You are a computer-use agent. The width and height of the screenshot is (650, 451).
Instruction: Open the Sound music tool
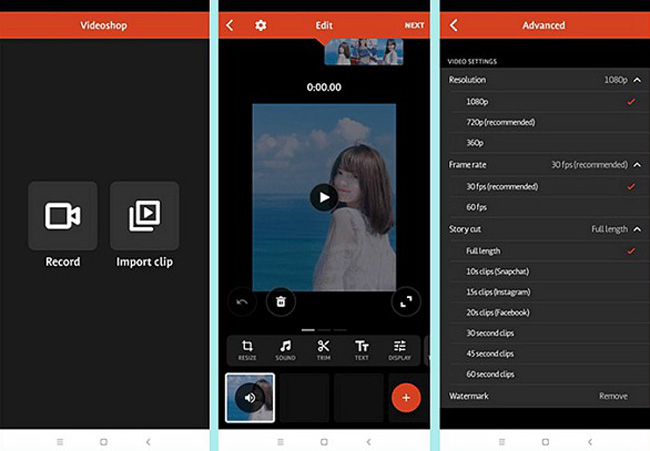pos(285,350)
